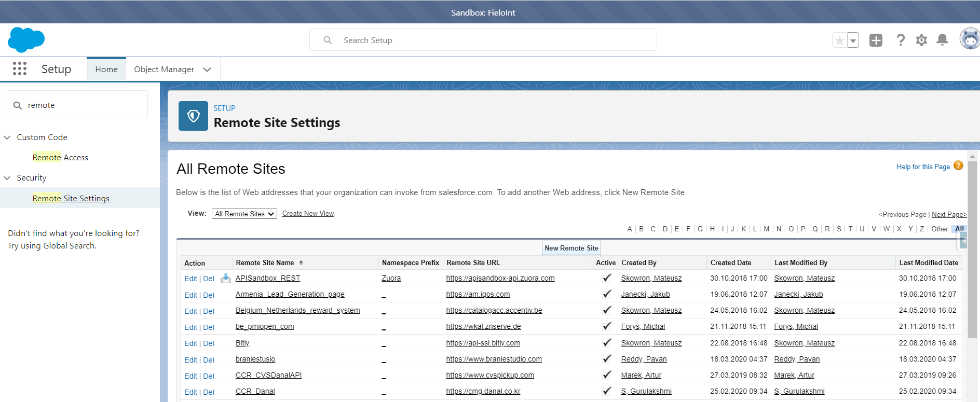Delete the CCR_Danal remote site
Image resolution: width=980 pixels, height=402 pixels.
pos(209,392)
